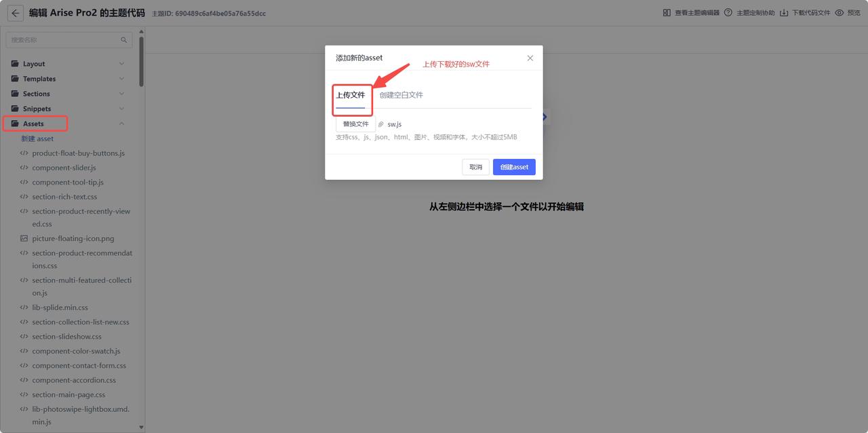Expand the Templates folder chevron
Screen dimensions: 868x433
[x=122, y=79]
